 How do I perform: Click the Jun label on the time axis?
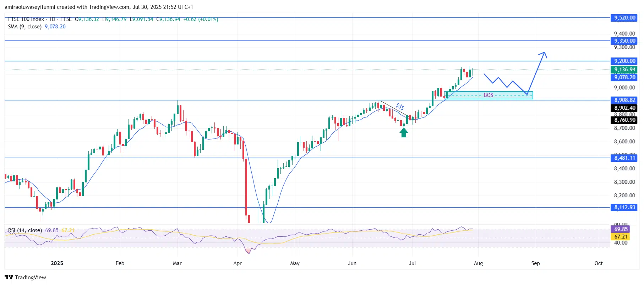point(352,263)
